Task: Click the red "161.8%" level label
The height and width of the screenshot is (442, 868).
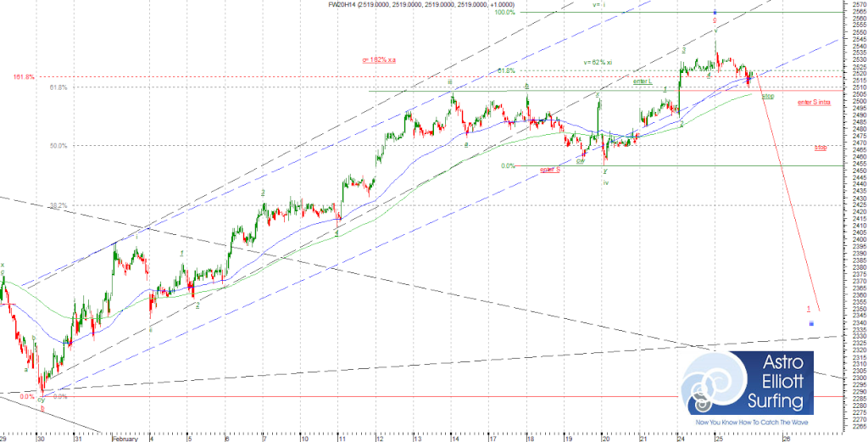Action: click(x=25, y=77)
